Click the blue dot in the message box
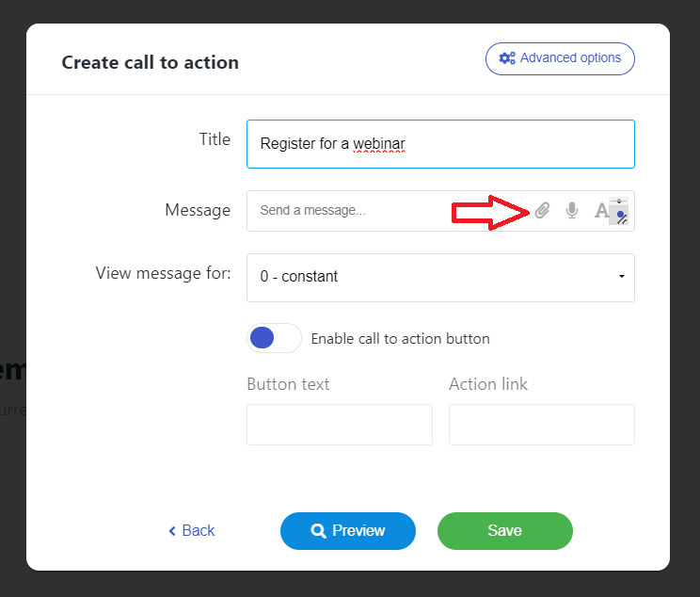 pos(620,216)
